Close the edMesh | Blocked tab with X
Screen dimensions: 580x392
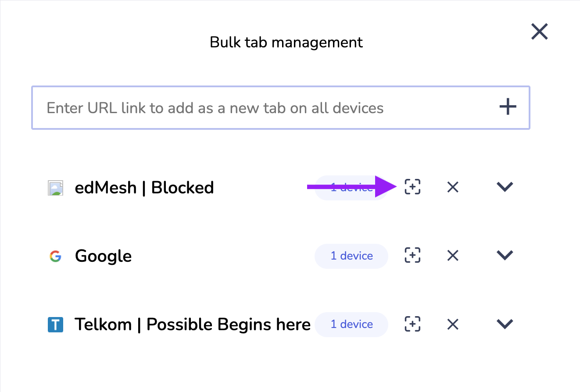pos(452,187)
